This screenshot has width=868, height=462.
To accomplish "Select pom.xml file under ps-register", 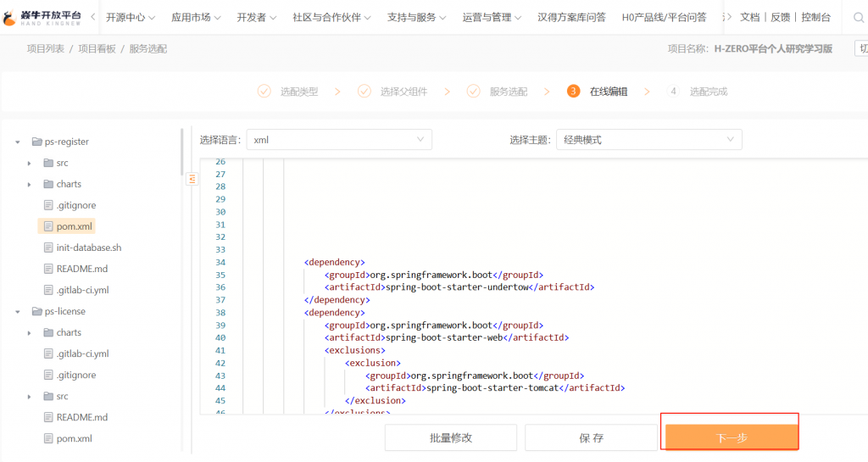I will click(x=74, y=226).
